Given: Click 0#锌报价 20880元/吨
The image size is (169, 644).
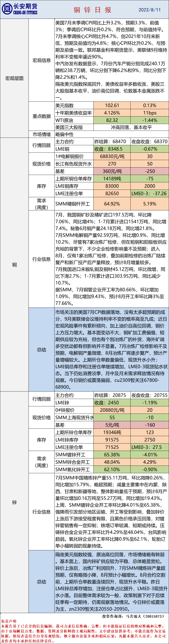Looking at the screenshot, I should tap(112, 410).
